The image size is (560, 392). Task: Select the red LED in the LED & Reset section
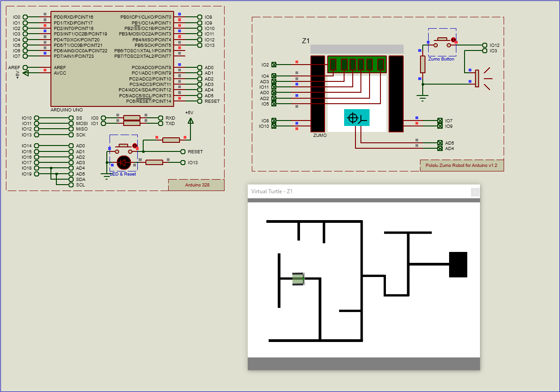click(123, 163)
